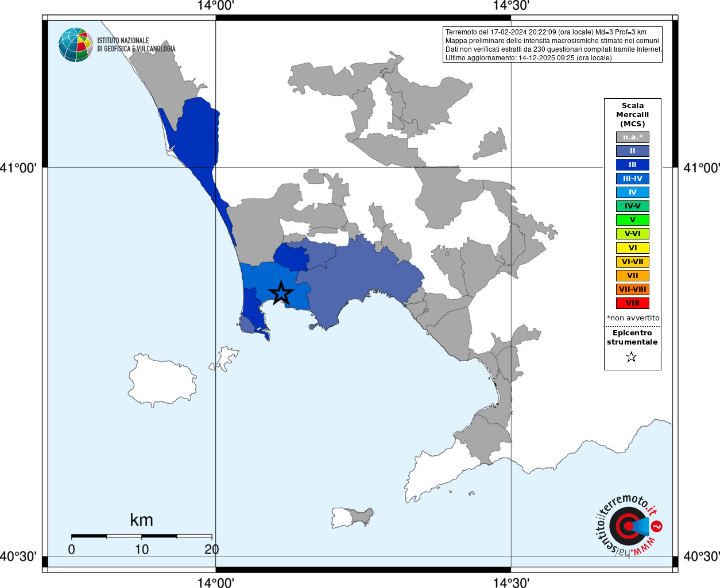Click the '*non avvertito' legend note
The height and width of the screenshot is (588, 720).
pyautogui.click(x=633, y=318)
